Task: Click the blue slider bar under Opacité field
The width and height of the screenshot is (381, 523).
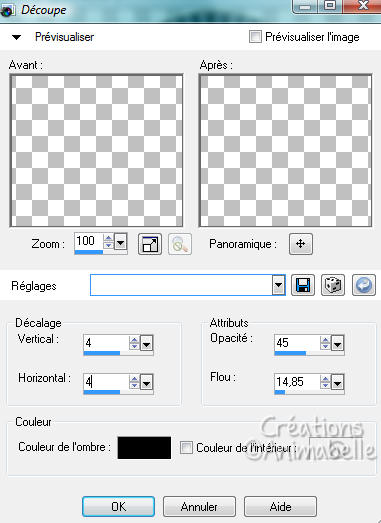Action: click(290, 353)
